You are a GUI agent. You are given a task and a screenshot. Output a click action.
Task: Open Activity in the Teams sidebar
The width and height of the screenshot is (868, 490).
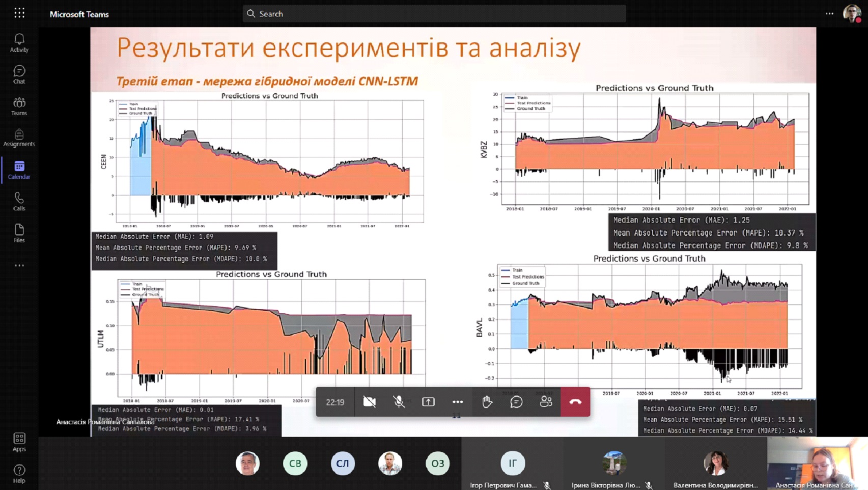point(19,43)
